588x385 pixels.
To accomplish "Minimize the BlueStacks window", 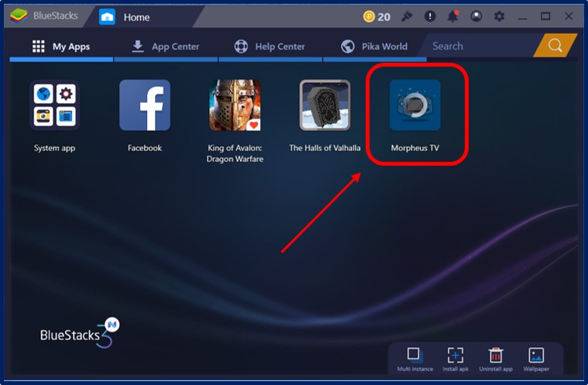I will pyautogui.click(x=523, y=18).
